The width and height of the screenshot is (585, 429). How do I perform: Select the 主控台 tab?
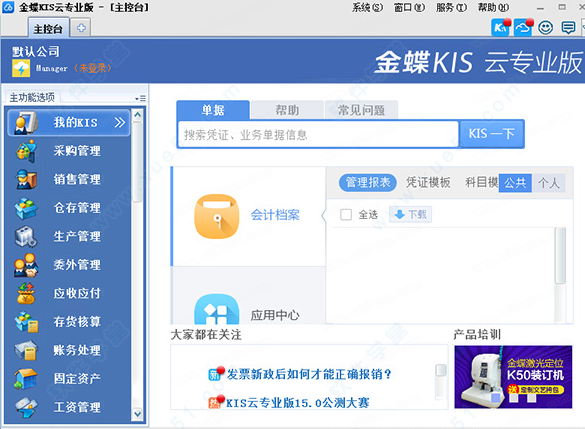[x=48, y=28]
